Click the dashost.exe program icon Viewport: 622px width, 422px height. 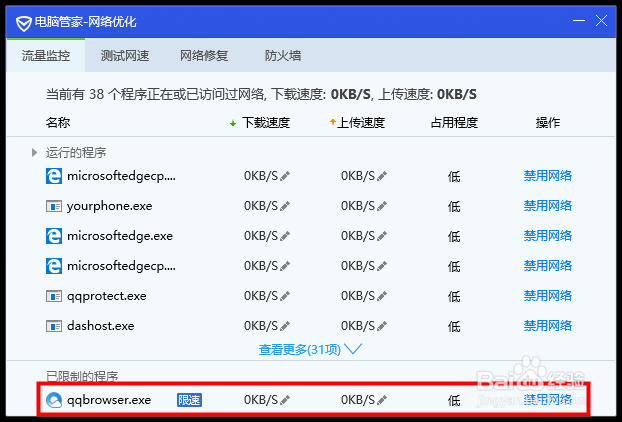54,326
